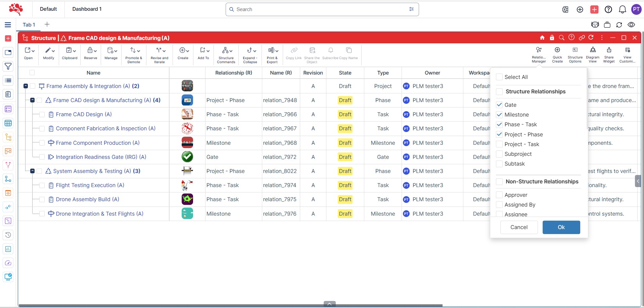
Task: Click the notifications bell icon
Action: click(622, 9)
